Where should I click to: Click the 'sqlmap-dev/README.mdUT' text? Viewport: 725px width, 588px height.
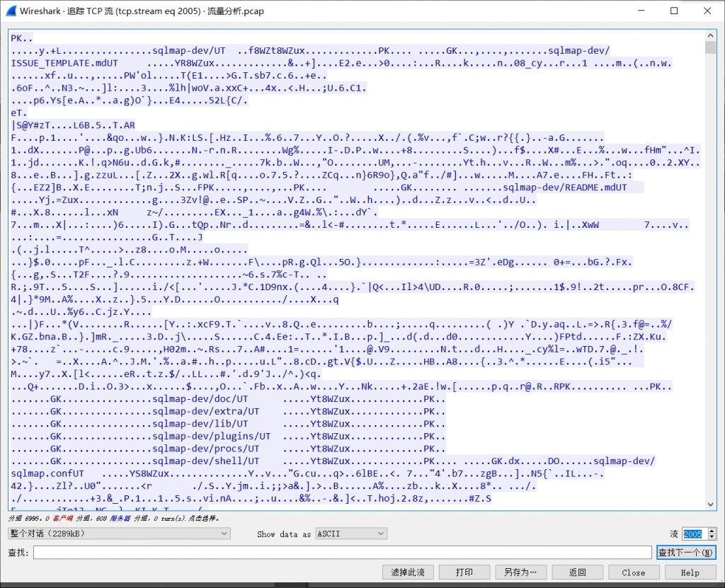tap(565, 188)
